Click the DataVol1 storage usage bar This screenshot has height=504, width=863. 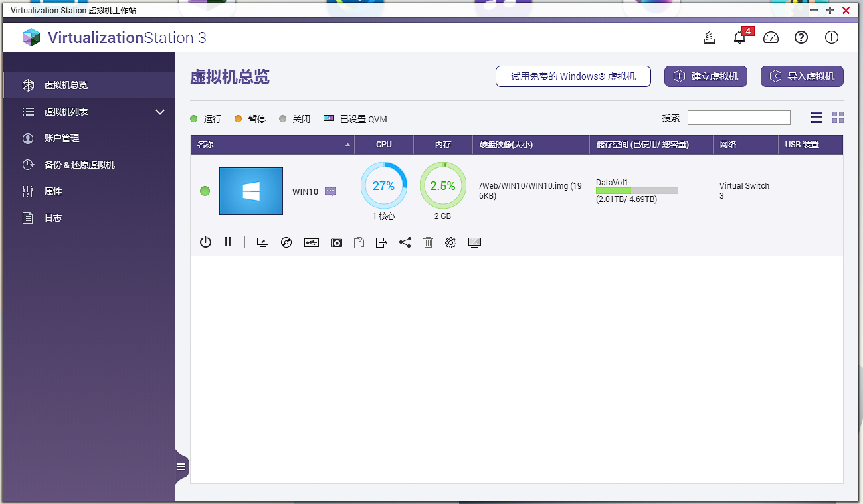click(637, 191)
